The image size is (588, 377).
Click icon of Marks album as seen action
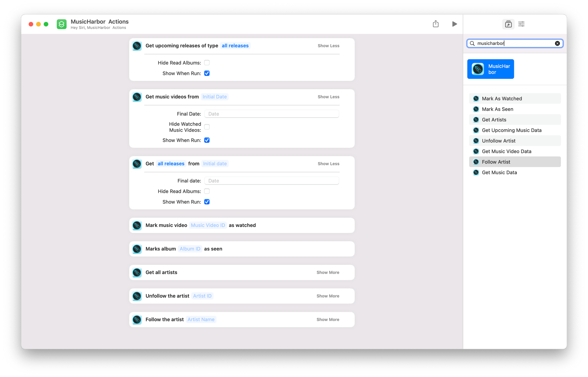click(x=137, y=249)
